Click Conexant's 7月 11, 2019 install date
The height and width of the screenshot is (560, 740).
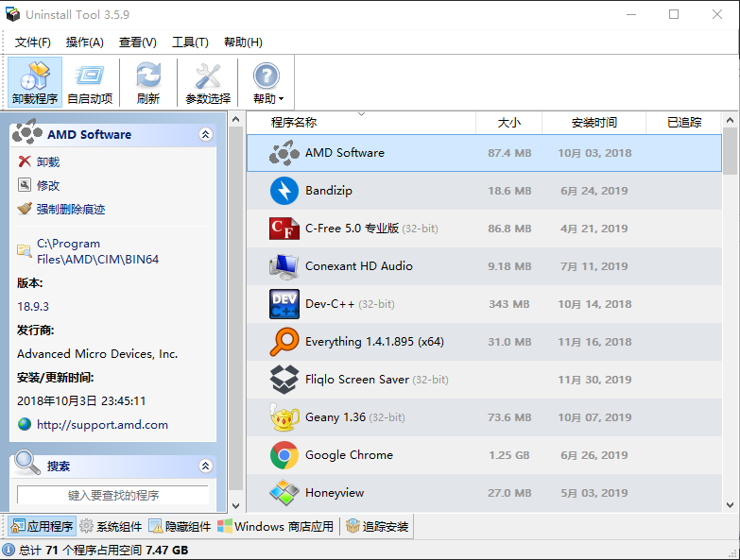594,266
